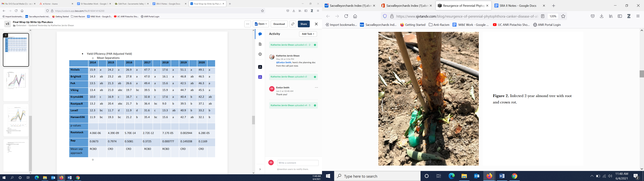Click the purple Adobe Sign icon
Viewport: 644px width, 181px height.
(x=260, y=77)
